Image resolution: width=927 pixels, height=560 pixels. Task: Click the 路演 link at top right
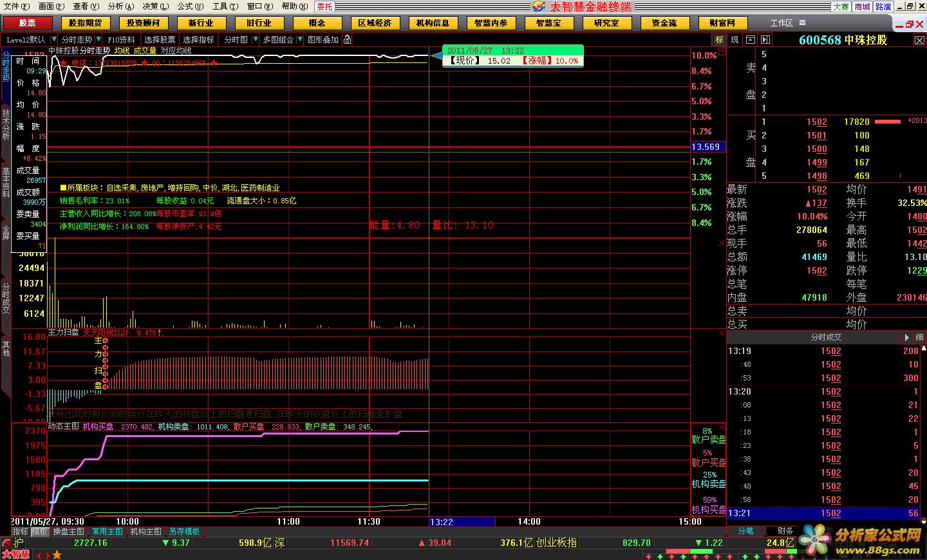coord(884,6)
